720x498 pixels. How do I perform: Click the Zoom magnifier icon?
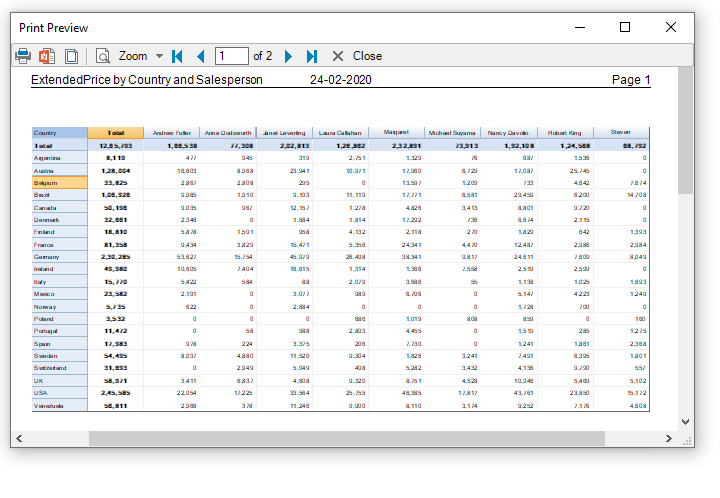[x=102, y=56]
